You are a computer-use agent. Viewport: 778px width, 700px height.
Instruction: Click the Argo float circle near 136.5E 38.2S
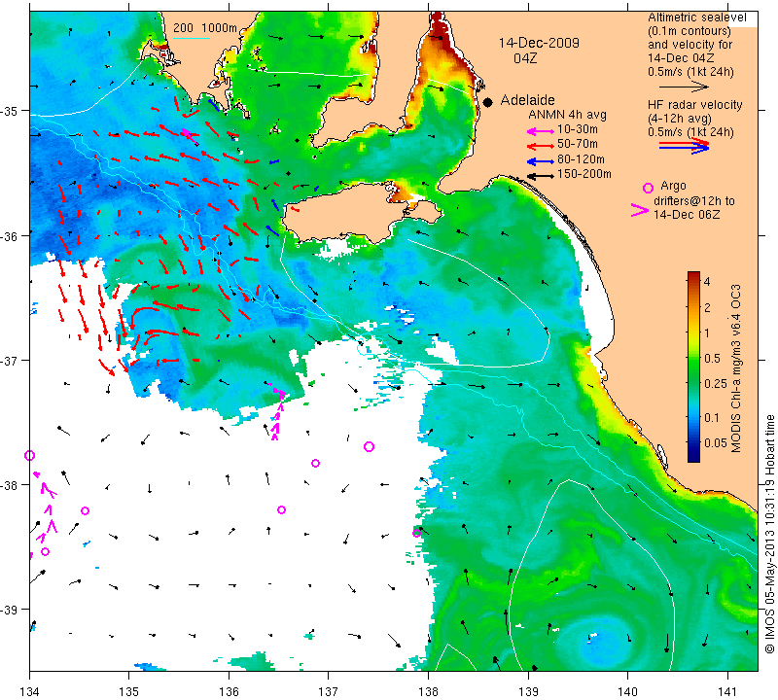tap(281, 510)
